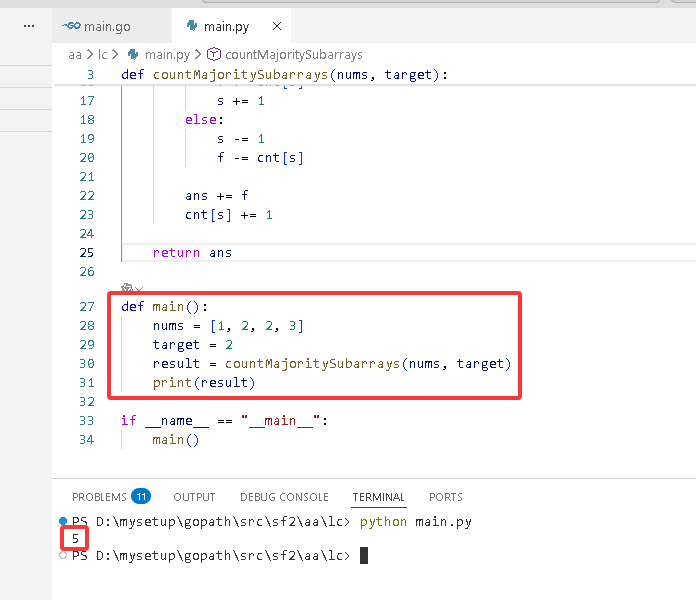
Task: Click 'cnt[s] += 1' on line 23
Action: pyautogui.click(x=229, y=215)
